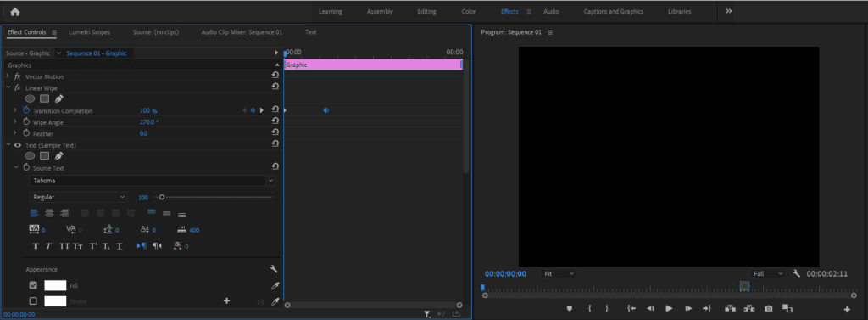
Task: Go to next Transition Completion keyframe
Action: (262, 110)
